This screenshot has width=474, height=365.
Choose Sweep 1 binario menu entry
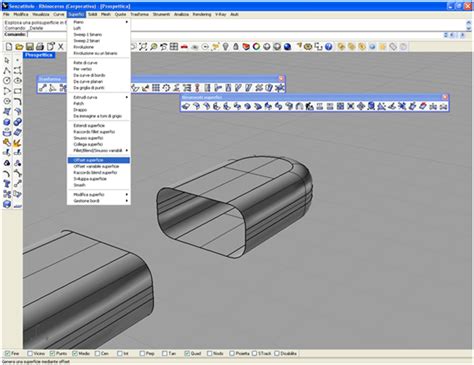[x=99, y=35]
